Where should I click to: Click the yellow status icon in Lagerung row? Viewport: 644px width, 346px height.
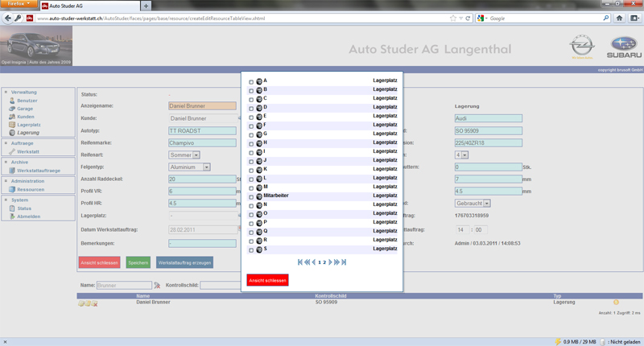[616, 302]
